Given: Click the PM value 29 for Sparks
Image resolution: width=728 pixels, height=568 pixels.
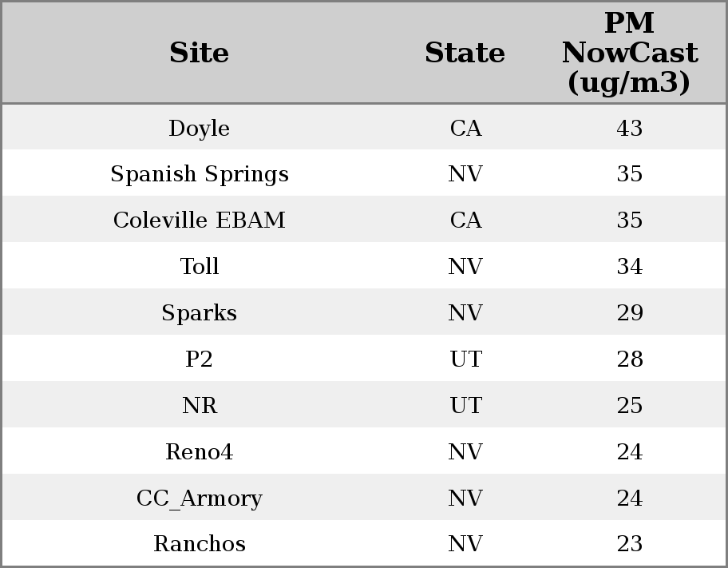Looking at the screenshot, I should (629, 313).
